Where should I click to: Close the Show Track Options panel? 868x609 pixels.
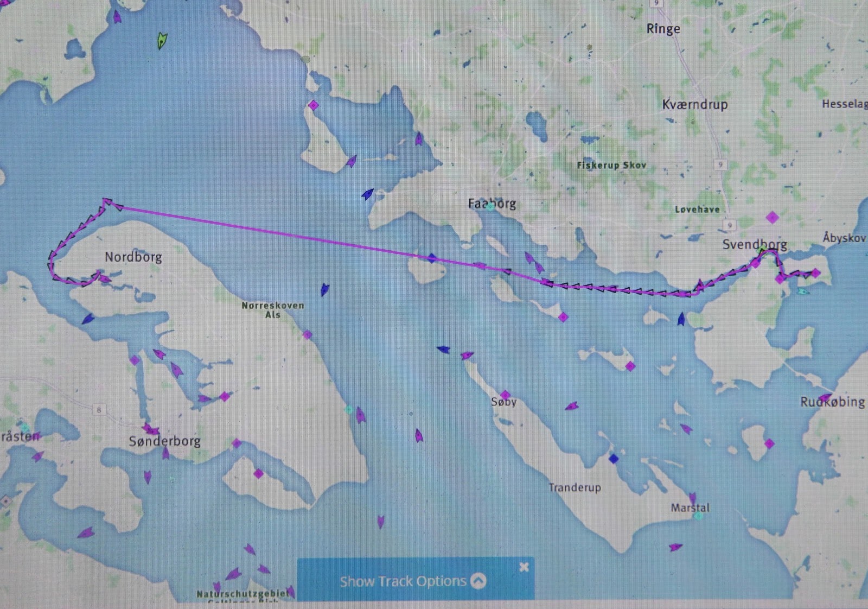pos(524,567)
